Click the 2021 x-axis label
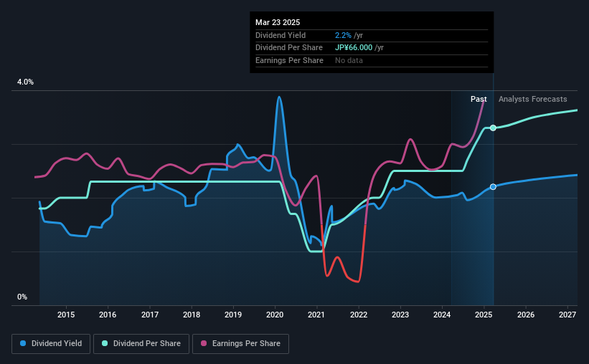 (x=316, y=315)
